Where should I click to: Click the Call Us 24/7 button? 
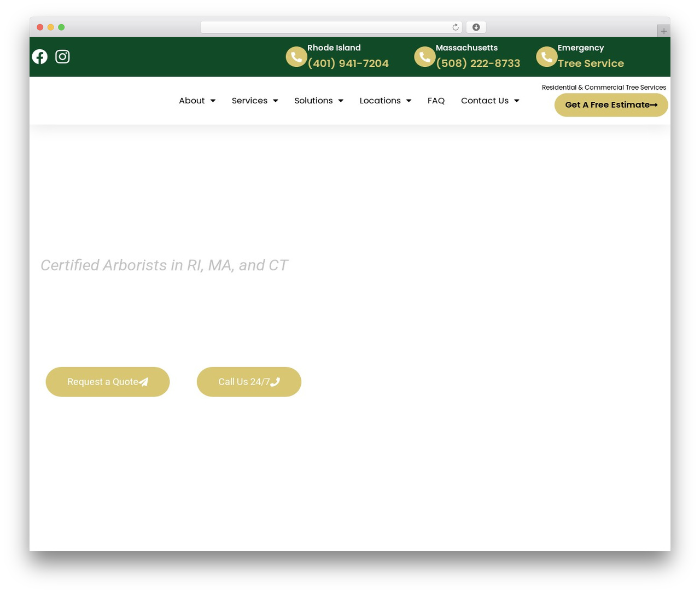pyautogui.click(x=249, y=382)
